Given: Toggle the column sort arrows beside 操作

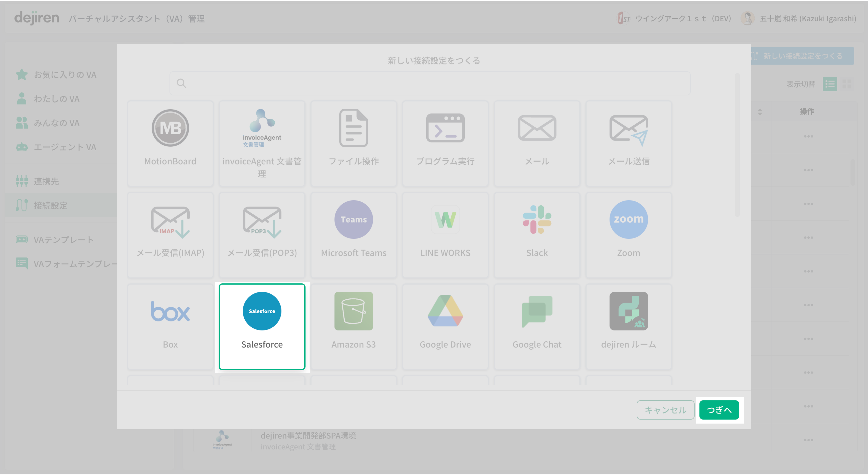Looking at the screenshot, I should click(x=760, y=111).
